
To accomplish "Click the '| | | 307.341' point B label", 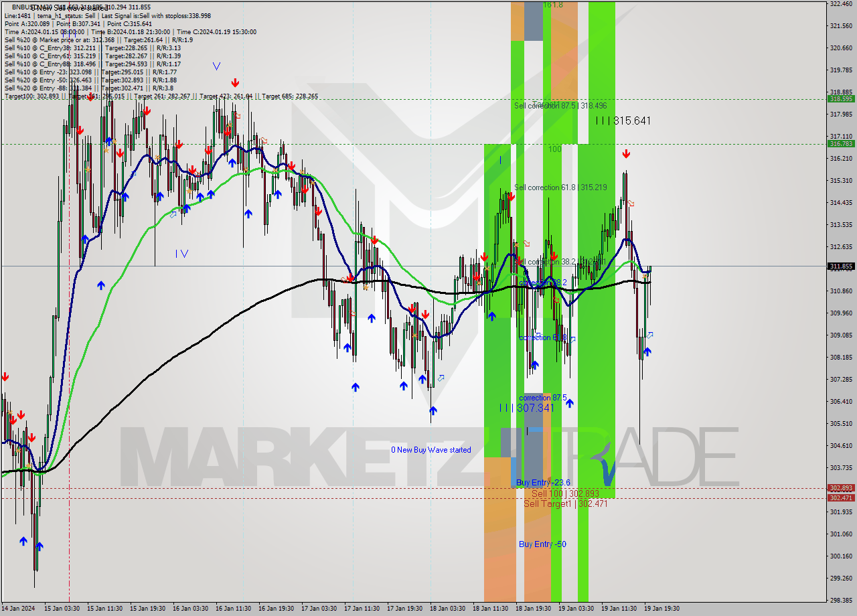I will coord(527,408).
